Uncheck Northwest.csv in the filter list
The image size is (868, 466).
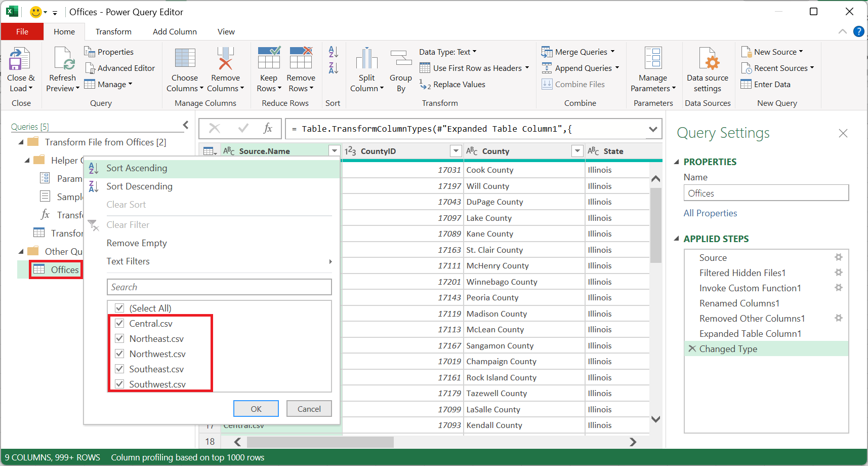click(x=119, y=354)
